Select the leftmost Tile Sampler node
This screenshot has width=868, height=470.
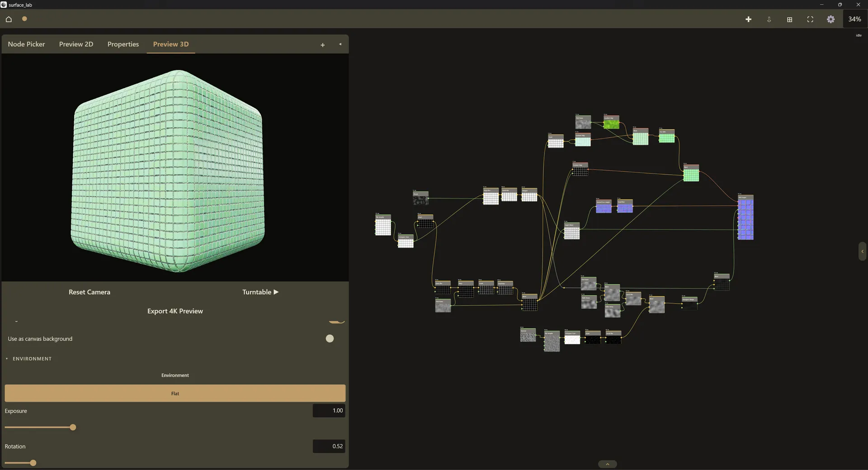pos(383,225)
